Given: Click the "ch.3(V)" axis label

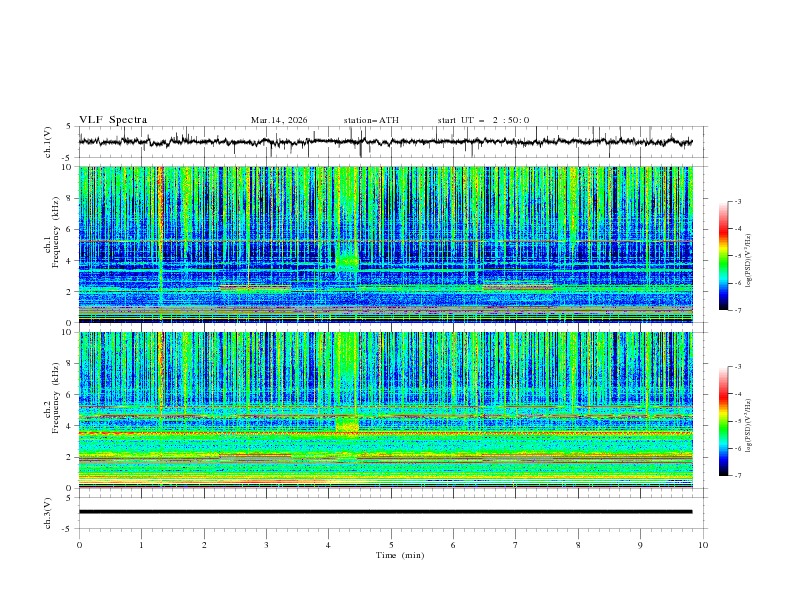Looking at the screenshot, I should click(x=48, y=513).
